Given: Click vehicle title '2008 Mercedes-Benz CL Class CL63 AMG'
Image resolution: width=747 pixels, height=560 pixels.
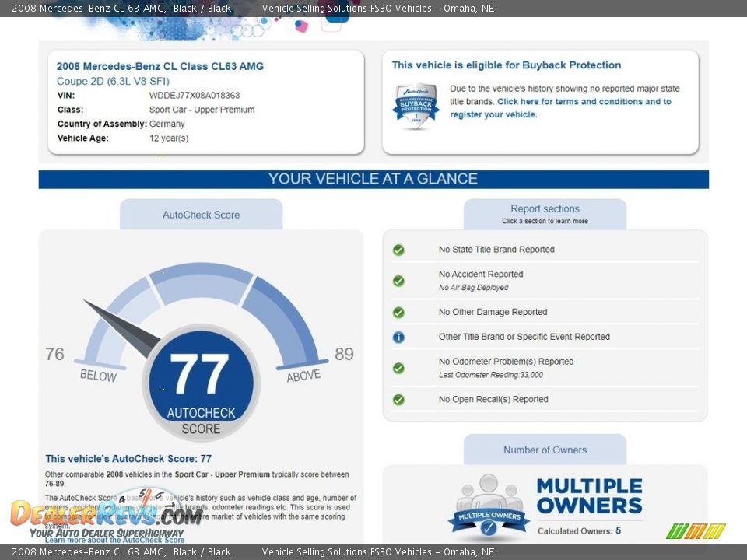Looking at the screenshot, I should pos(160,66).
